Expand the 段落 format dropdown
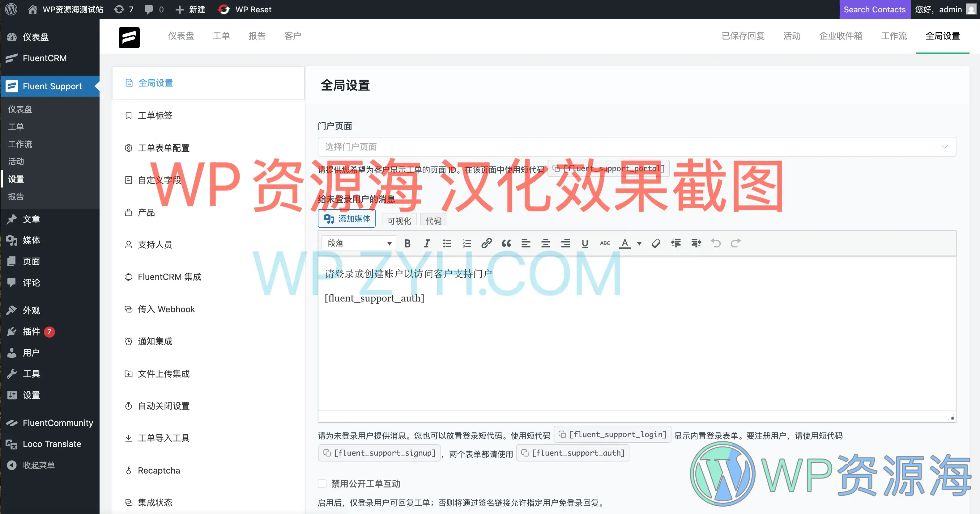The width and height of the screenshot is (980, 514). tap(359, 243)
